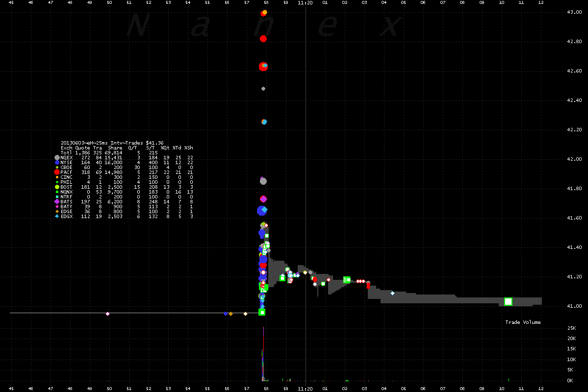588x392 pixels.
Task: Click the '41.60' price axis label
Action: tap(574, 218)
